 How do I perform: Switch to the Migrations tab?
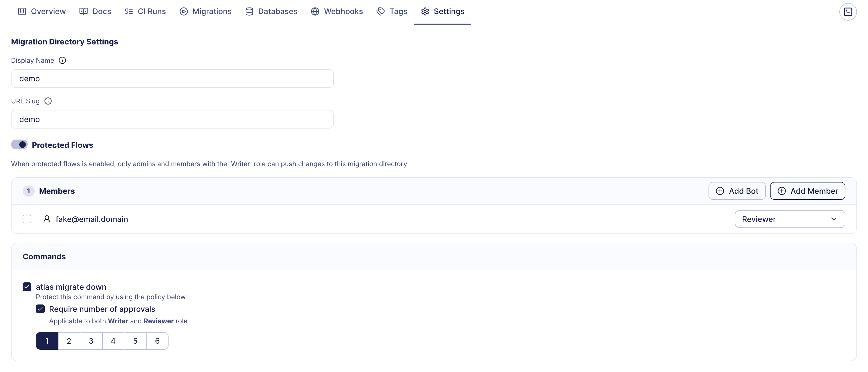(205, 12)
